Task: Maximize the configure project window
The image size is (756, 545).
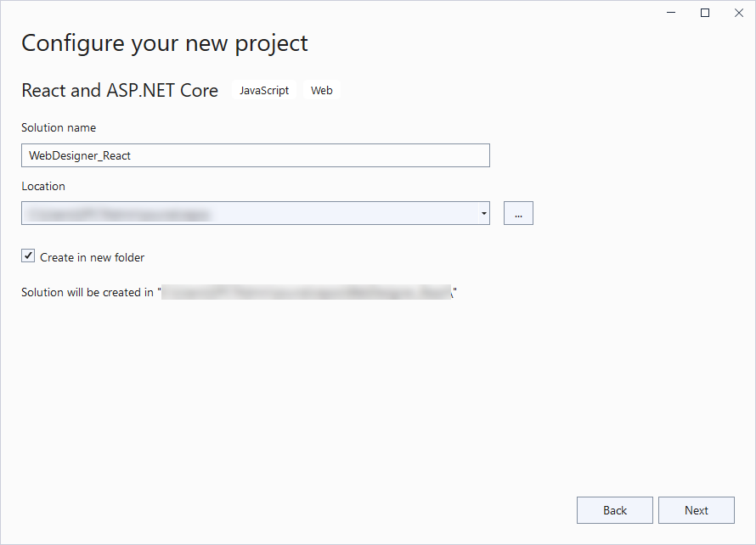Action: click(x=705, y=13)
